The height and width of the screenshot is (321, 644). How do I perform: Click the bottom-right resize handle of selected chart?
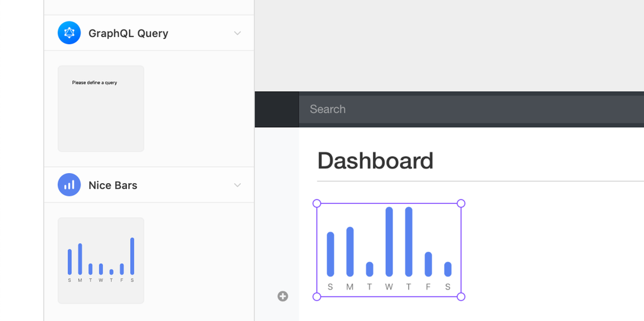tap(461, 296)
